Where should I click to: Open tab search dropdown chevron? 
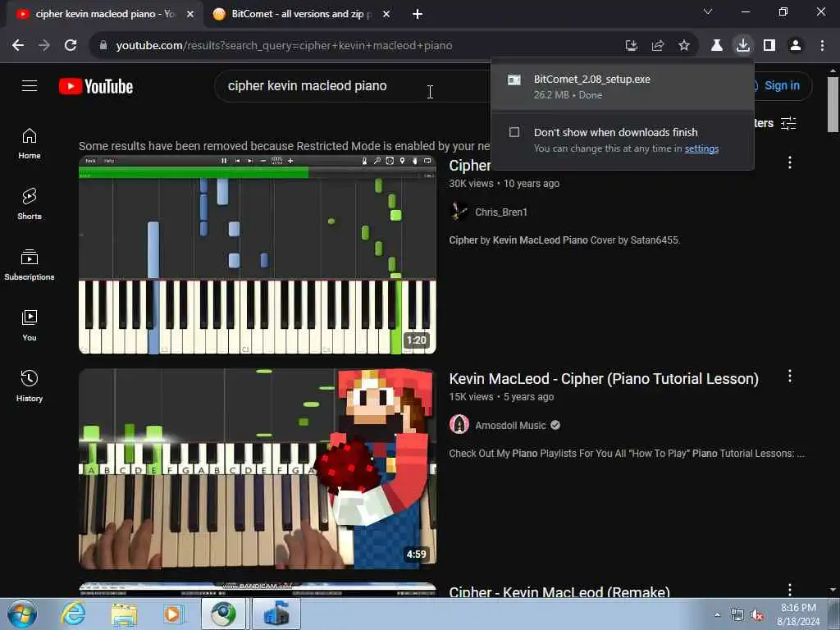point(708,11)
